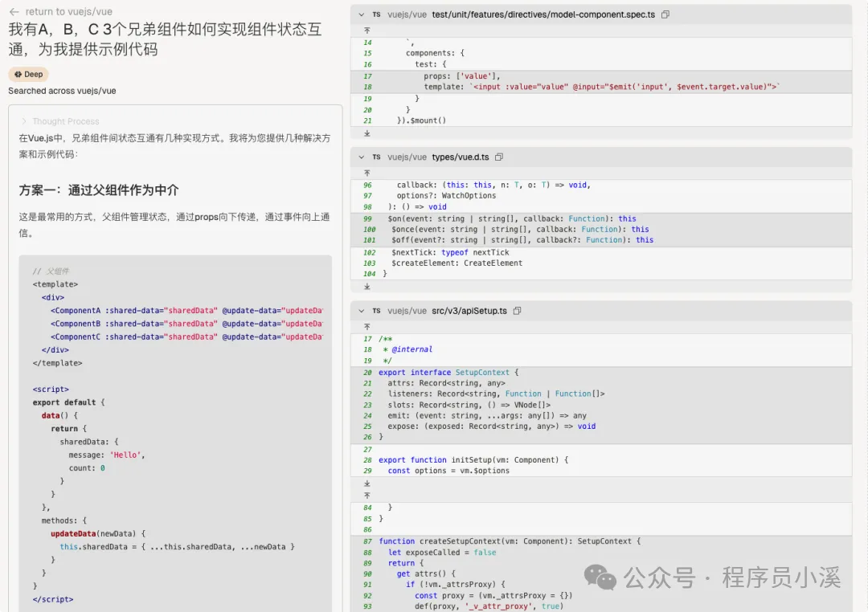Click line 102 $nextTick declaration
This screenshot has height=612, width=868.
pyautogui.click(x=450, y=252)
